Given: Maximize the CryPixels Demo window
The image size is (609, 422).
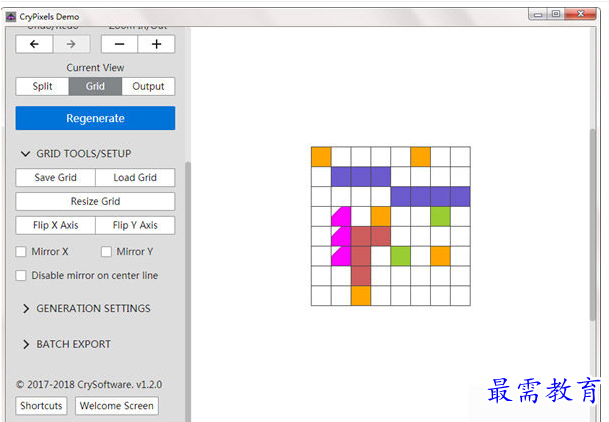Looking at the screenshot, I should point(556,14).
